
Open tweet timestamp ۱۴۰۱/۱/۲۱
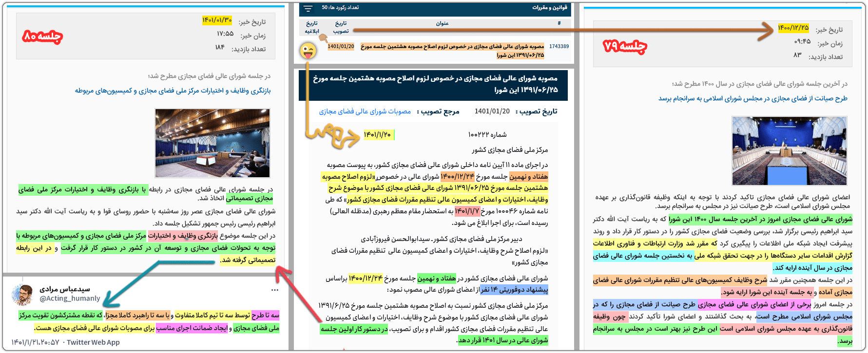35,342
